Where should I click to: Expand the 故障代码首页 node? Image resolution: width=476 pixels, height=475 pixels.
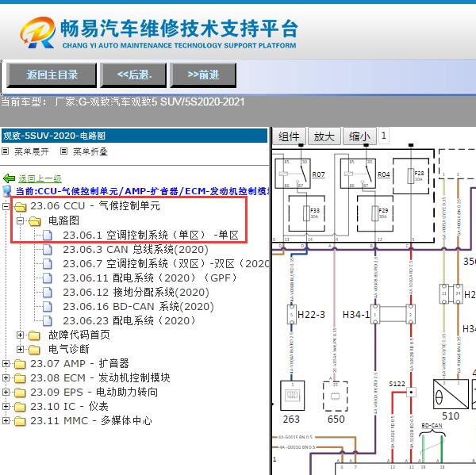(x=20, y=335)
